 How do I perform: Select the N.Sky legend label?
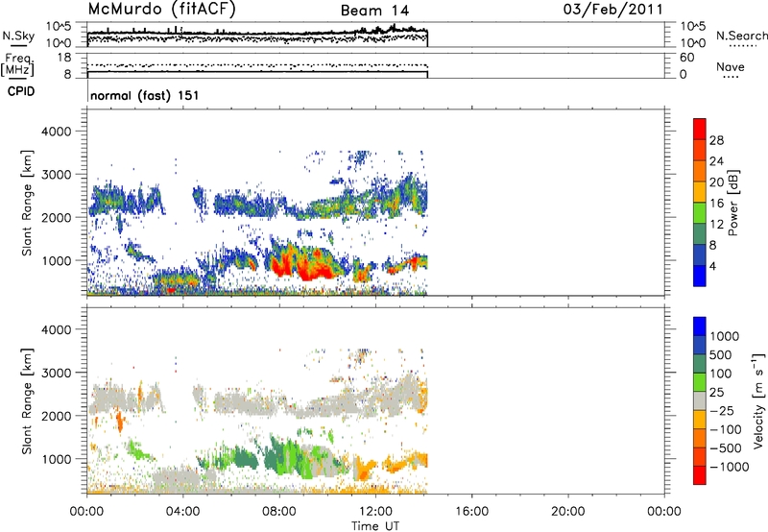tap(18, 36)
